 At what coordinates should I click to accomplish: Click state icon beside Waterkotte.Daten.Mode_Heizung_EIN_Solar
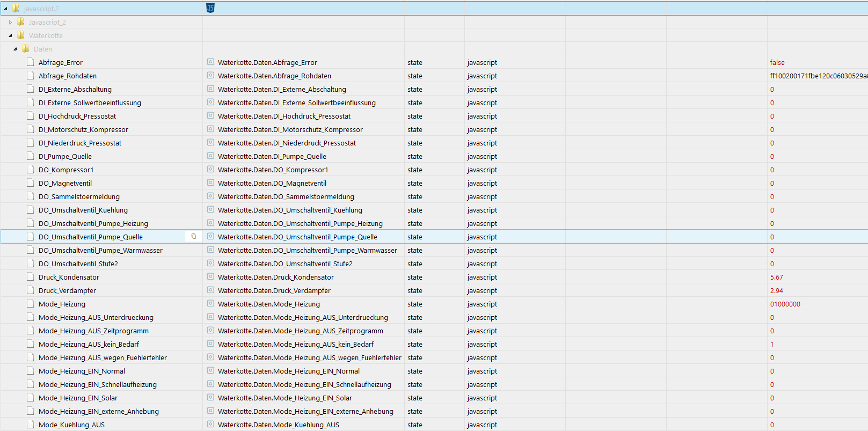click(210, 397)
